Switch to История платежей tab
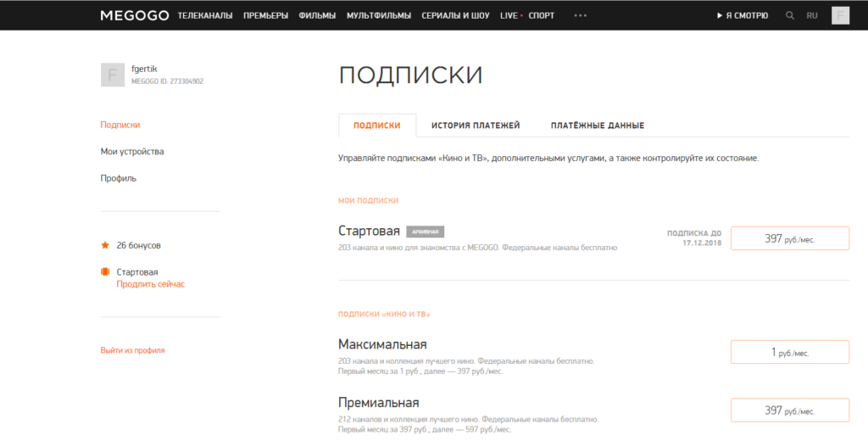This screenshot has height=441, width=868. point(476,126)
